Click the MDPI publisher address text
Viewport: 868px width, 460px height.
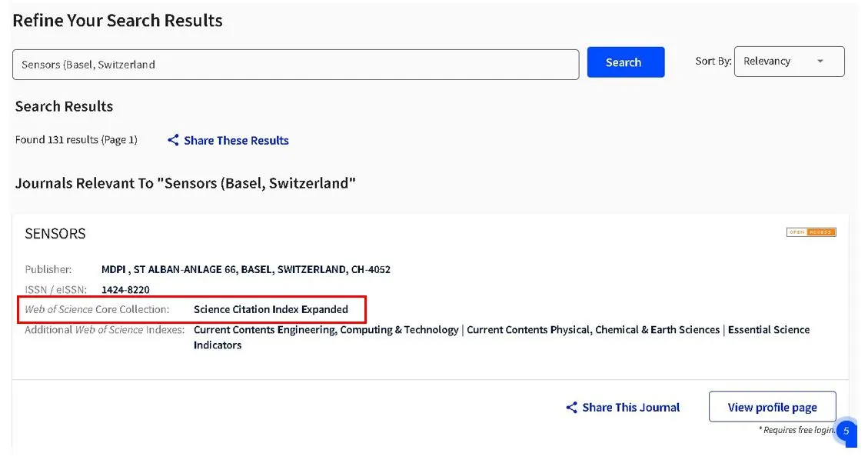coord(246,269)
